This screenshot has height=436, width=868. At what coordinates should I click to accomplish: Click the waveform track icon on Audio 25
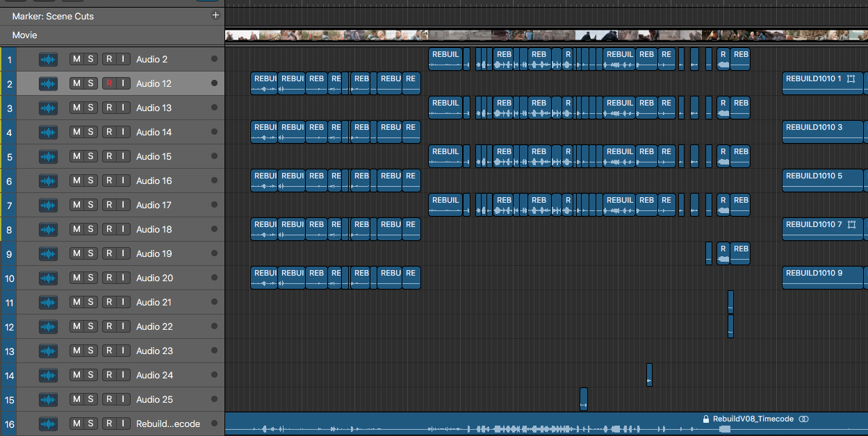tap(47, 399)
